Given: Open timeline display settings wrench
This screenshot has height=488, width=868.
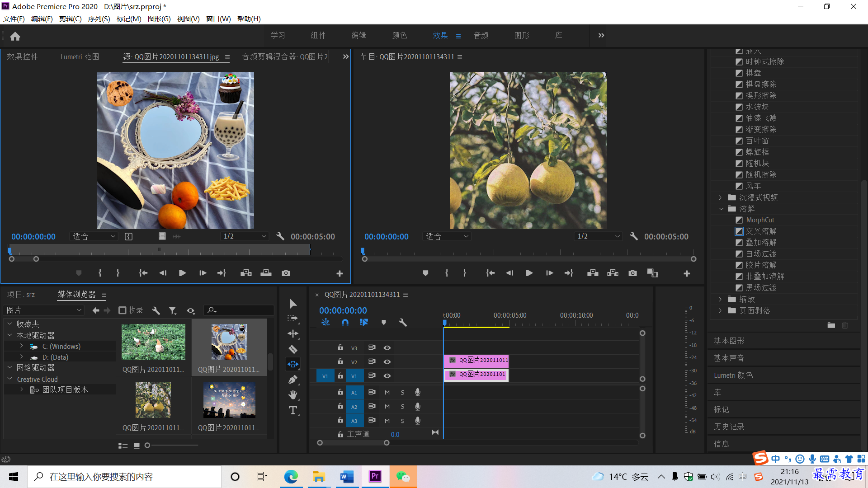Looking at the screenshot, I should tap(403, 322).
